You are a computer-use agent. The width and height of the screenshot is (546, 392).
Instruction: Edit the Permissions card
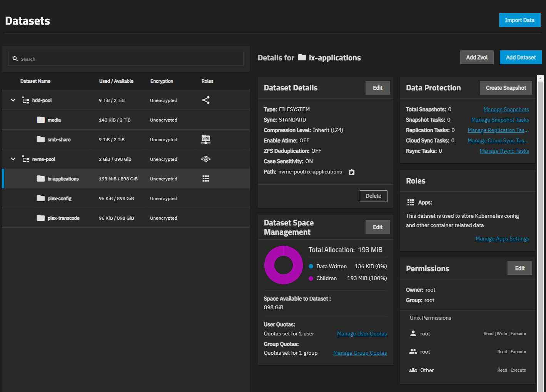click(520, 268)
